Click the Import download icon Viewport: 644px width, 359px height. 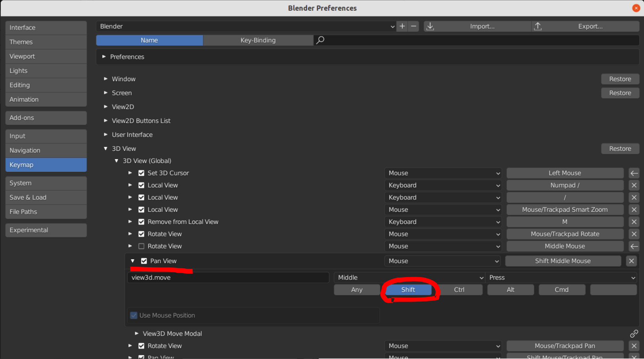[x=430, y=26]
